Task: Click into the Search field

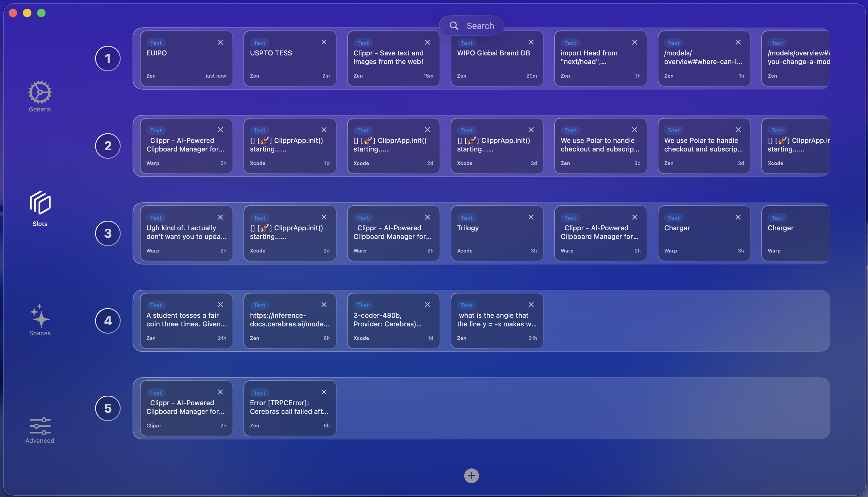Action: (x=480, y=26)
